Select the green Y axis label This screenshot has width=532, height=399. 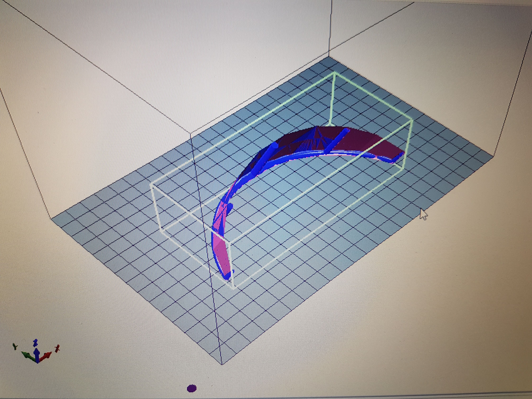coord(15,346)
